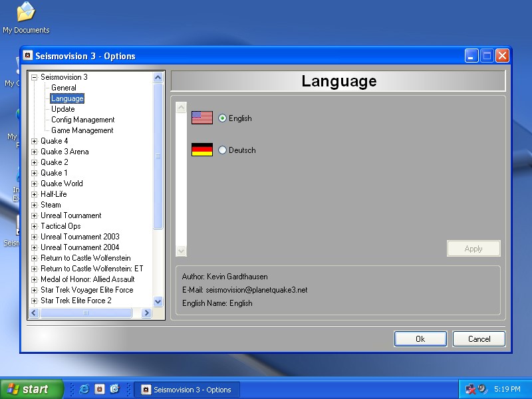Screen dimensions: 532x399
Task: Select the English radio button
Action: click(x=222, y=118)
